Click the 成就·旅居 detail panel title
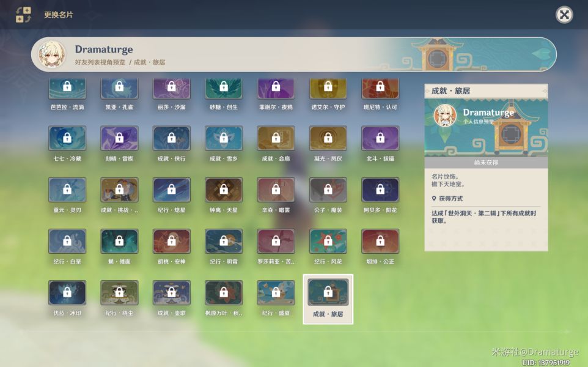 (x=450, y=91)
